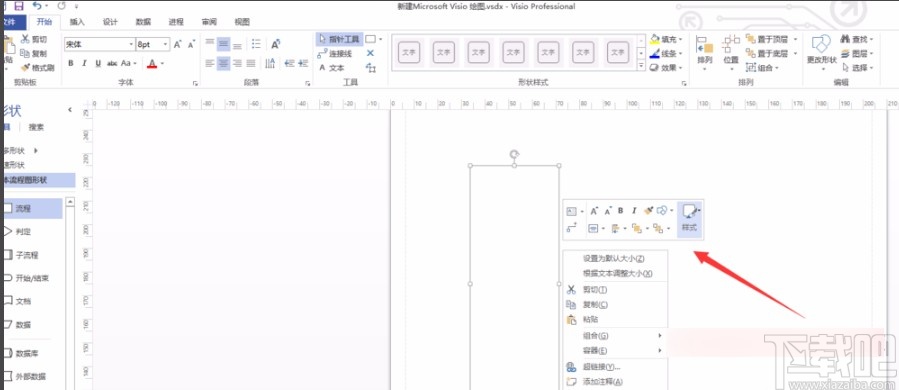Click the Format Painter on the mini toolbar

tap(648, 211)
